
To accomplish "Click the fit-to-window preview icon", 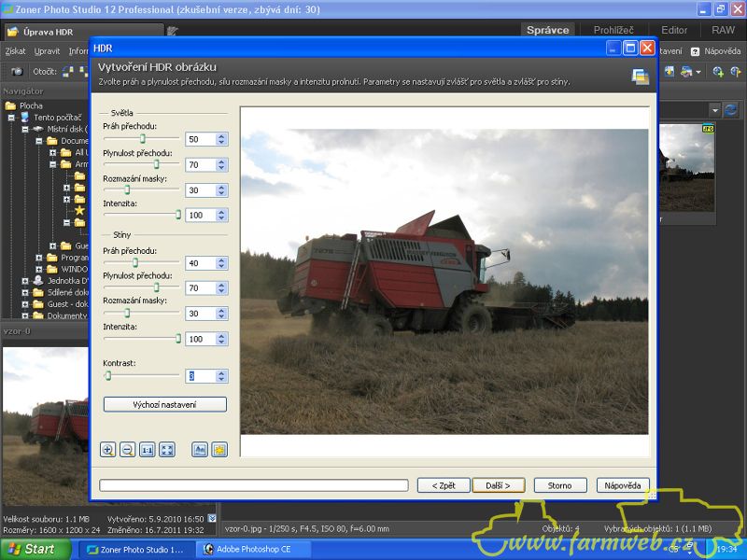I will click(x=167, y=450).
